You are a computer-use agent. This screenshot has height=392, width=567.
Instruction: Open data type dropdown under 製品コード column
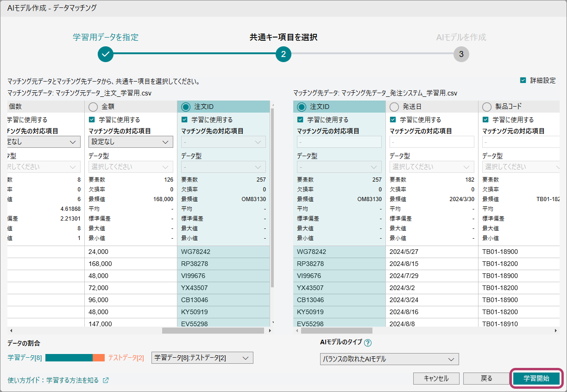pyautogui.click(x=521, y=166)
